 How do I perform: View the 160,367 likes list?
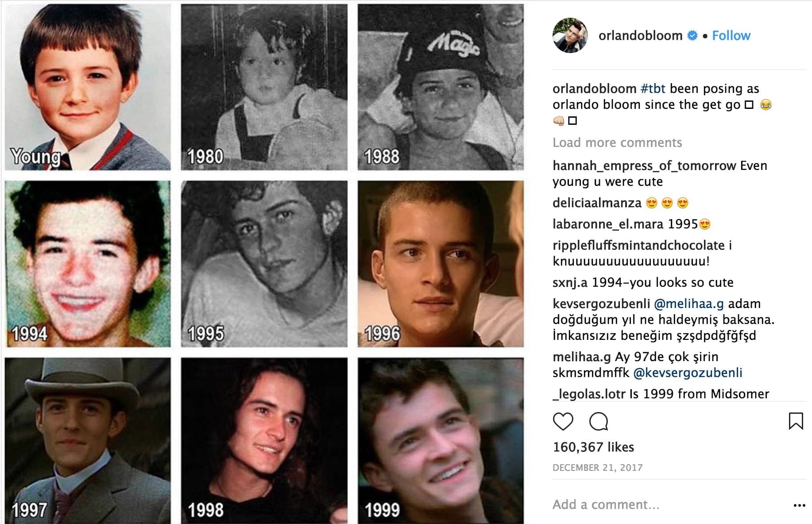click(x=593, y=447)
